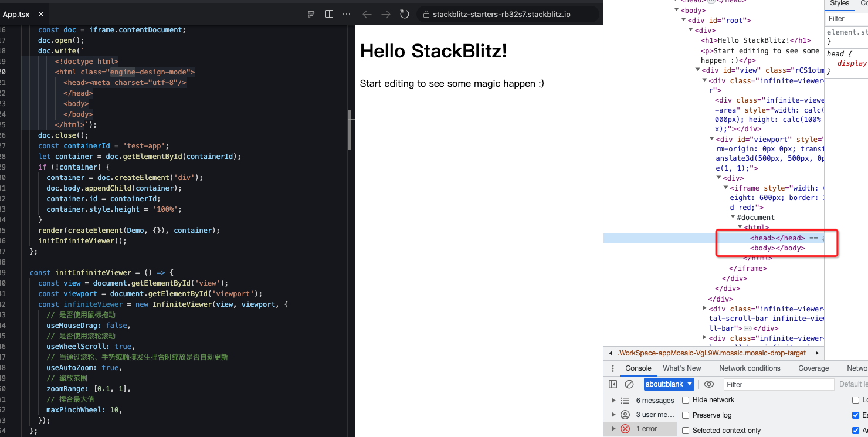Collapse the iframe node in Elements tree
This screenshot has width=868, height=437.
click(725, 188)
